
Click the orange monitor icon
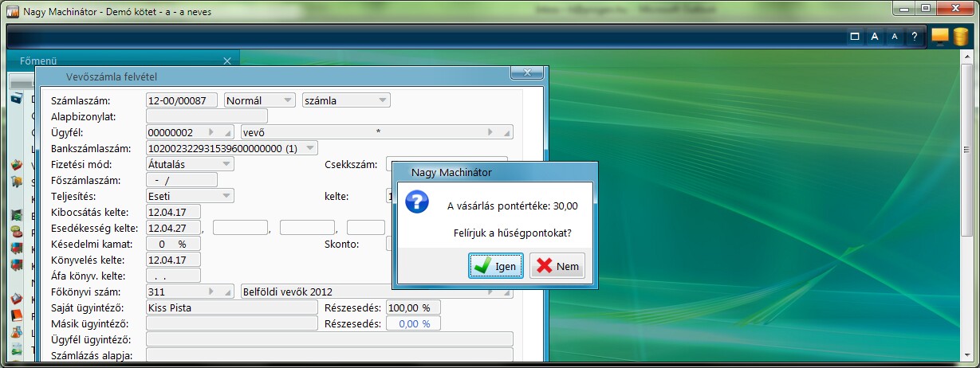pyautogui.click(x=940, y=37)
